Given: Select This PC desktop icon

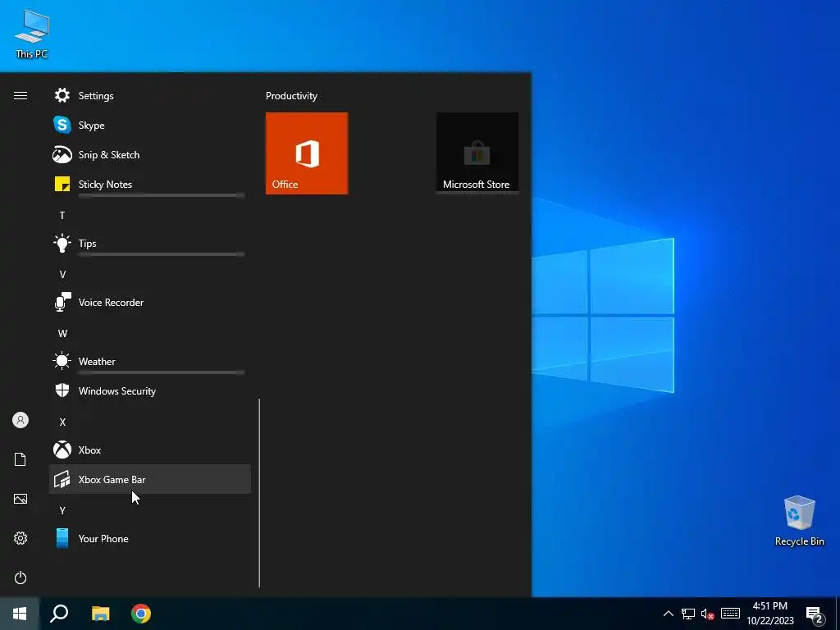Looking at the screenshot, I should (x=32, y=34).
